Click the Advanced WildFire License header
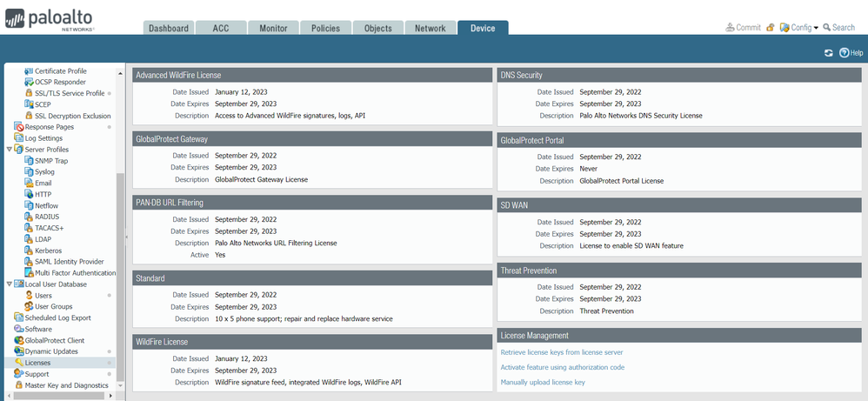Screen dimensions: 868x401 312,76
